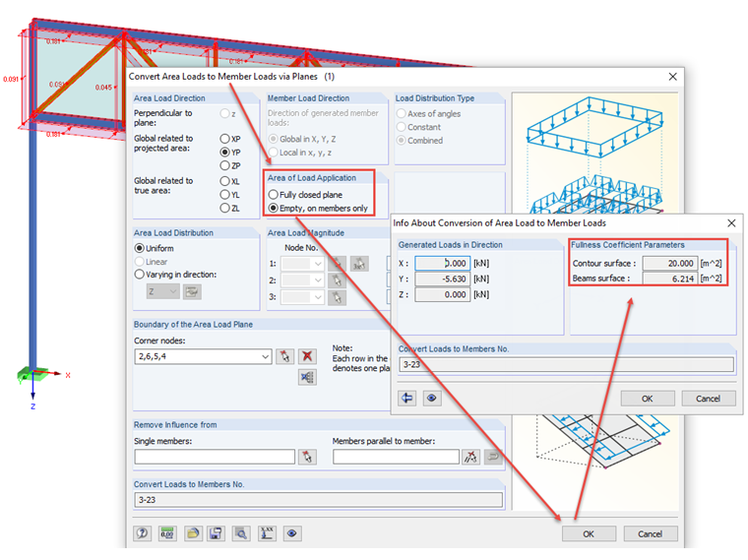Select XP projected area direction
The height and width of the screenshot is (560, 748).
click(224, 139)
